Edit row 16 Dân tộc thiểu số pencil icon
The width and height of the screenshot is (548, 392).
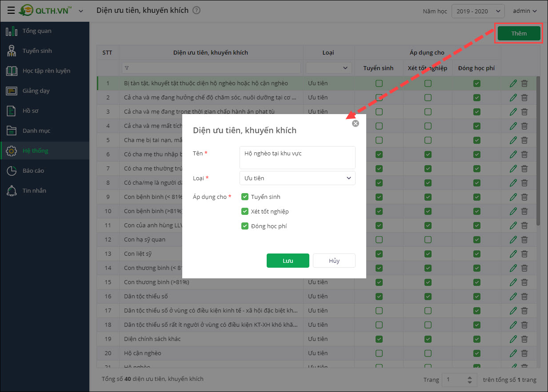pyautogui.click(x=513, y=296)
